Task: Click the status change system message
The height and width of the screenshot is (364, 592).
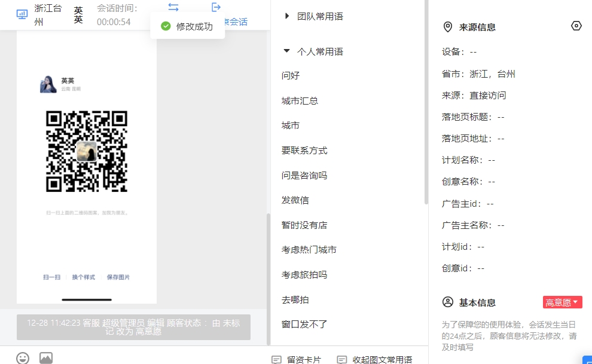Action: click(133, 327)
